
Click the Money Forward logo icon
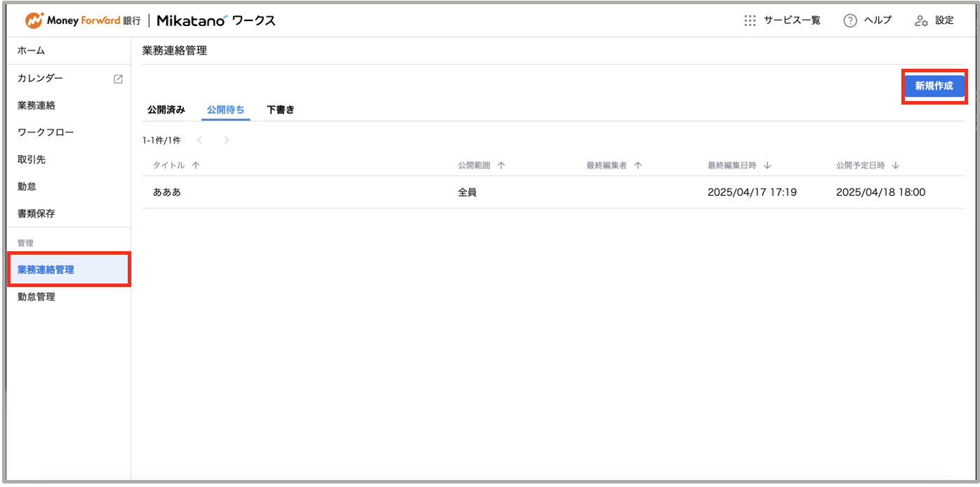coord(34,20)
